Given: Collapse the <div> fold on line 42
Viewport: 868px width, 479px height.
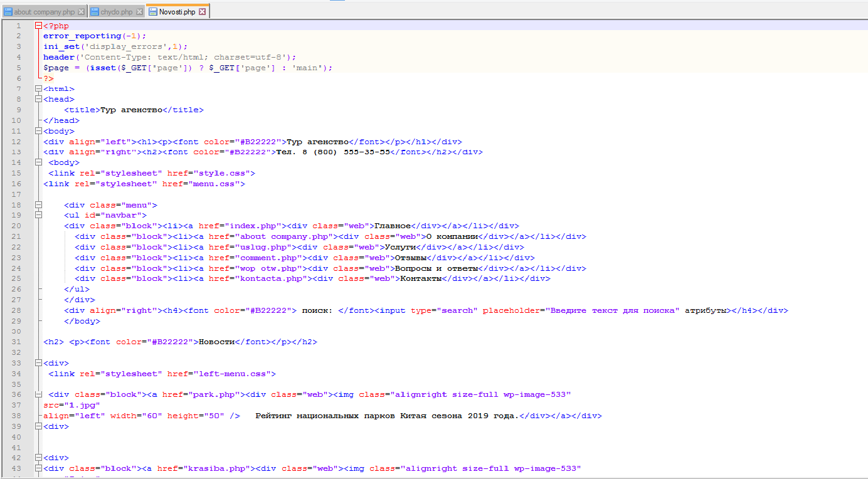Looking at the screenshot, I should (39, 458).
